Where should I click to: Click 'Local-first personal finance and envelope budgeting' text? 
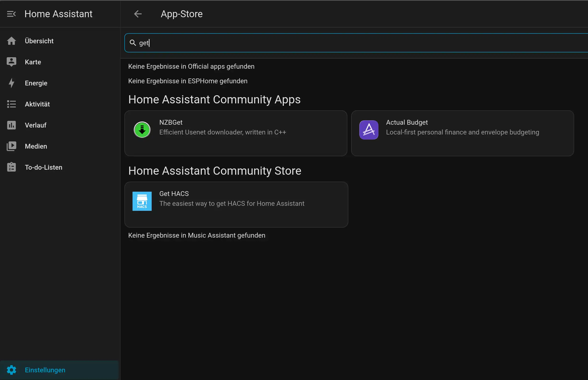462,132
